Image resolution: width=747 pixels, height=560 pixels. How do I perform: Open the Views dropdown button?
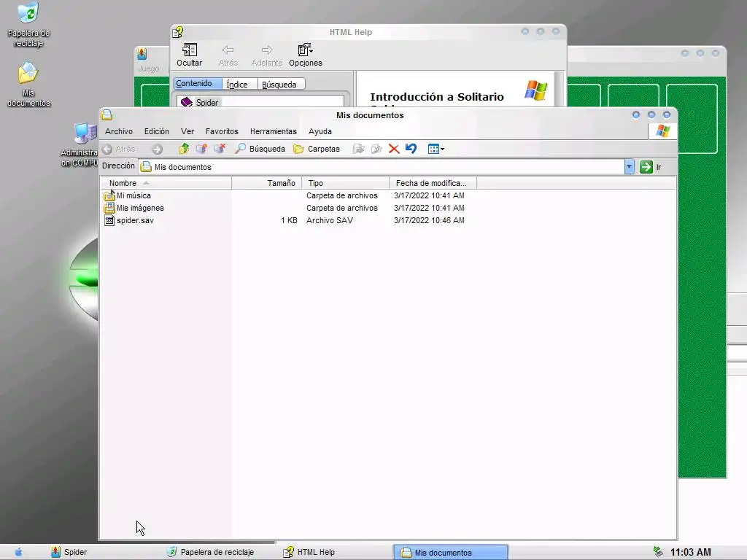[436, 149]
